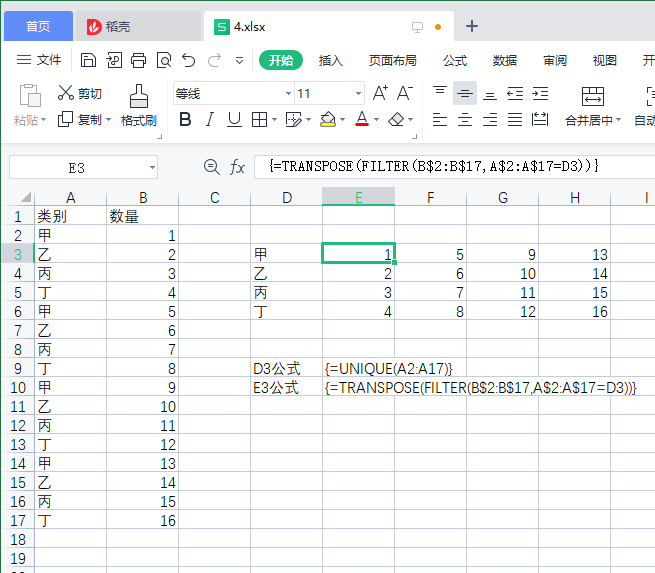
Task: Click the fx insert function icon
Action: coord(237,167)
